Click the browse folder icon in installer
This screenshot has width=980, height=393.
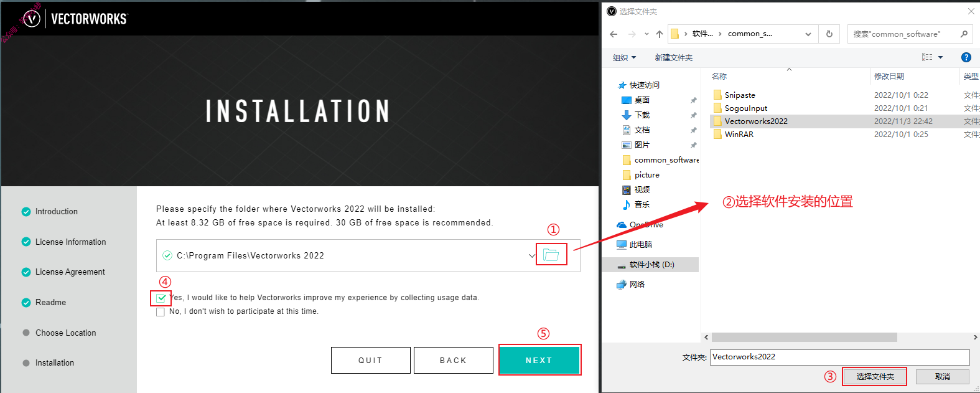[x=551, y=255]
